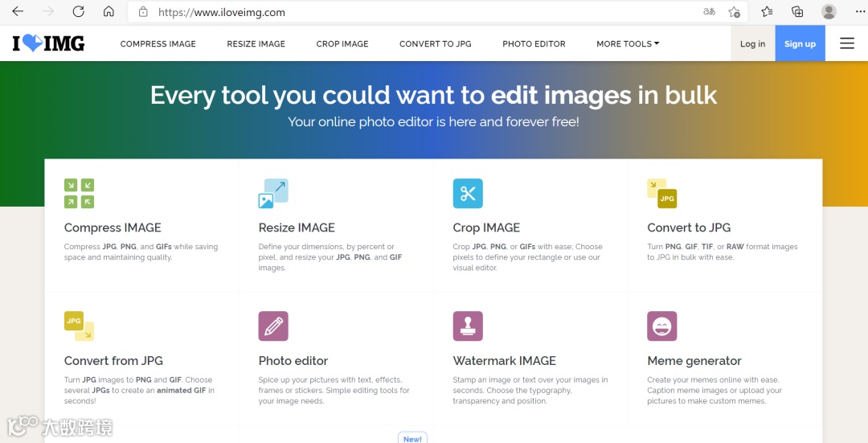Viewport: 868px width, 443px height.
Task: Click the 'Turn PNG, GIF, TIF' description text
Action: (x=723, y=252)
